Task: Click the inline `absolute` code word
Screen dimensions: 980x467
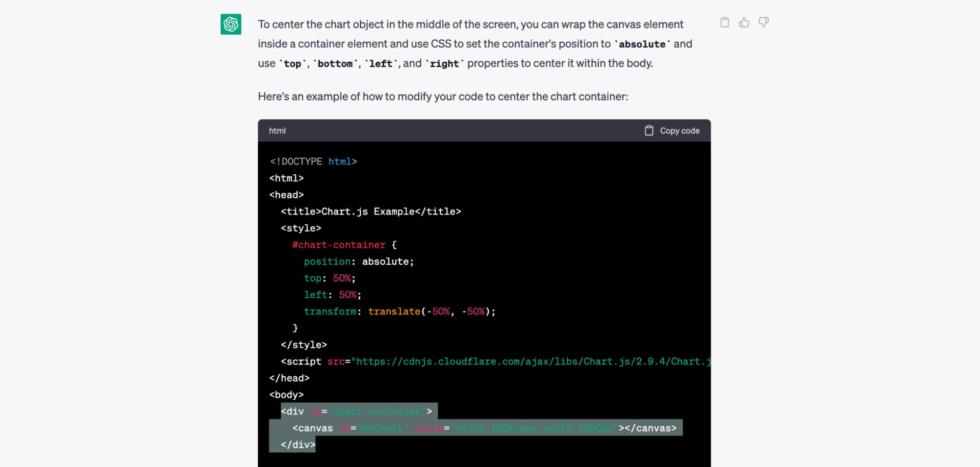Action: coord(642,44)
